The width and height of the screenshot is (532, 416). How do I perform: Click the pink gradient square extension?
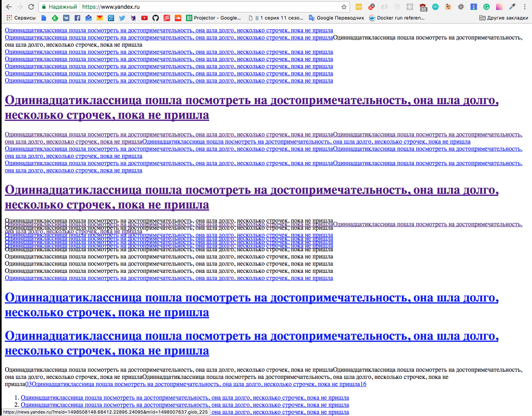click(499, 7)
